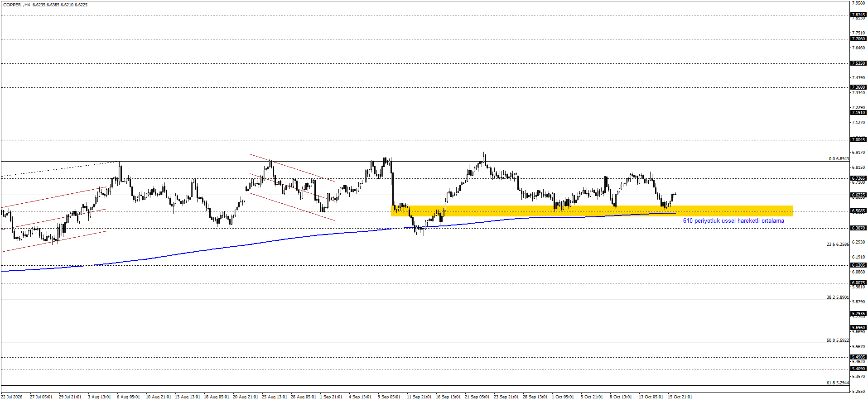Select the '8 Oct 13:01' time label
Image resolution: width=868 pixels, height=402 pixels.
[621, 397]
